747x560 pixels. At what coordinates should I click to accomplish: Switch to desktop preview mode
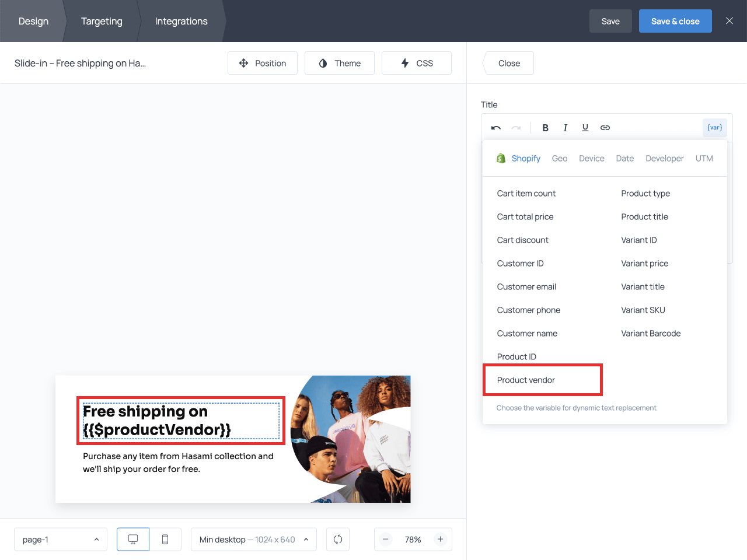[133, 540]
